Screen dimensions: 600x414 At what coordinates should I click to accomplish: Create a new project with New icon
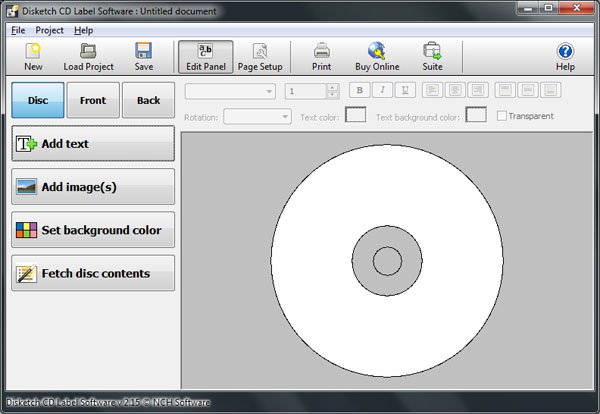(33, 57)
